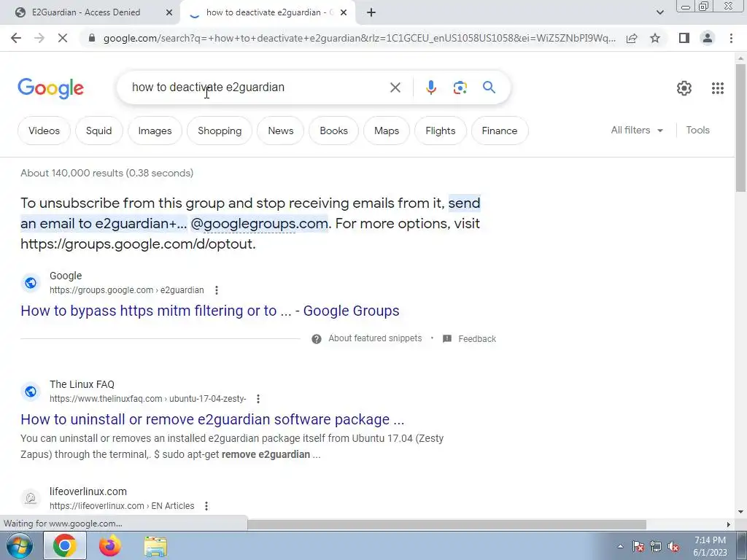Click the scroll right arrow

pyautogui.click(x=728, y=524)
